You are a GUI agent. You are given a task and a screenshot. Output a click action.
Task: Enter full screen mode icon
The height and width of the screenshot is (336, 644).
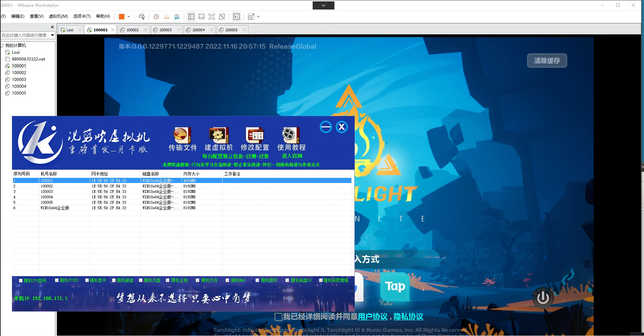coord(212,17)
